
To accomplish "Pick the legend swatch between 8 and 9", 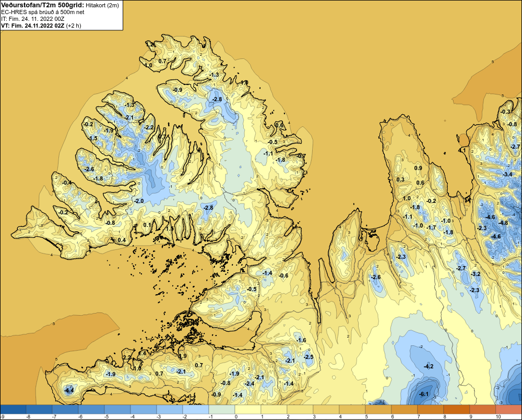I will (457, 409).
